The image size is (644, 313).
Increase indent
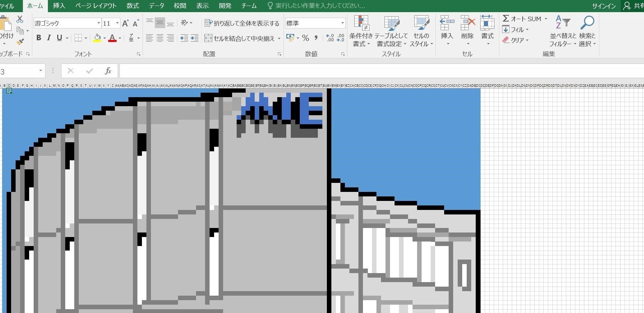195,38
